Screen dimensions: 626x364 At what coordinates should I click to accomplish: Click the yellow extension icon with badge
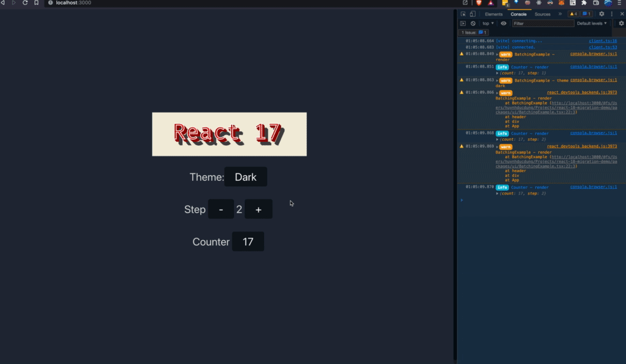pyautogui.click(x=505, y=3)
